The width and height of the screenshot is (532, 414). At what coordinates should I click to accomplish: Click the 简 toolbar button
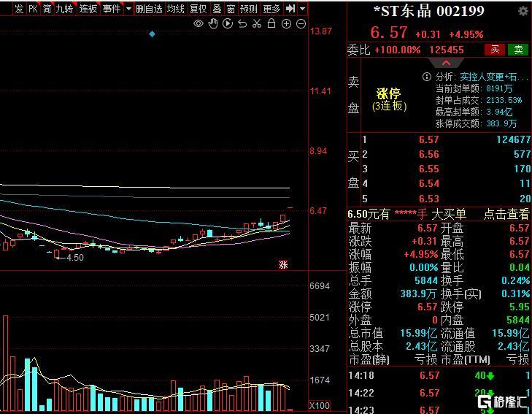point(47,9)
